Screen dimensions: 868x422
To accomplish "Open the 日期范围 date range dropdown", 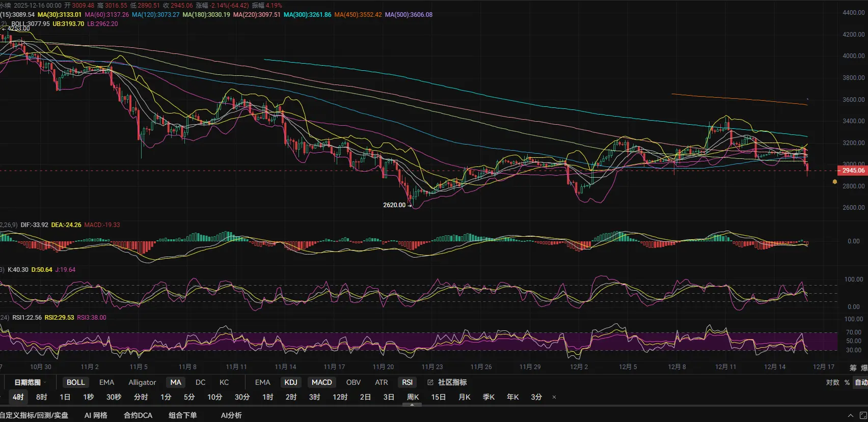I will (x=30, y=382).
